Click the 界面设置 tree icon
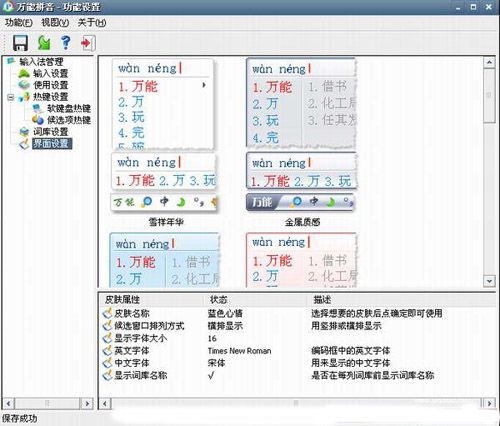Image resolution: width=500 pixels, height=426 pixels. [24, 144]
